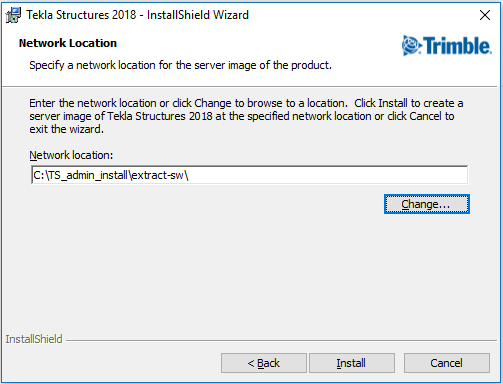The image size is (503, 384).
Task: Close the InstallShield Wizard window
Action: point(485,15)
